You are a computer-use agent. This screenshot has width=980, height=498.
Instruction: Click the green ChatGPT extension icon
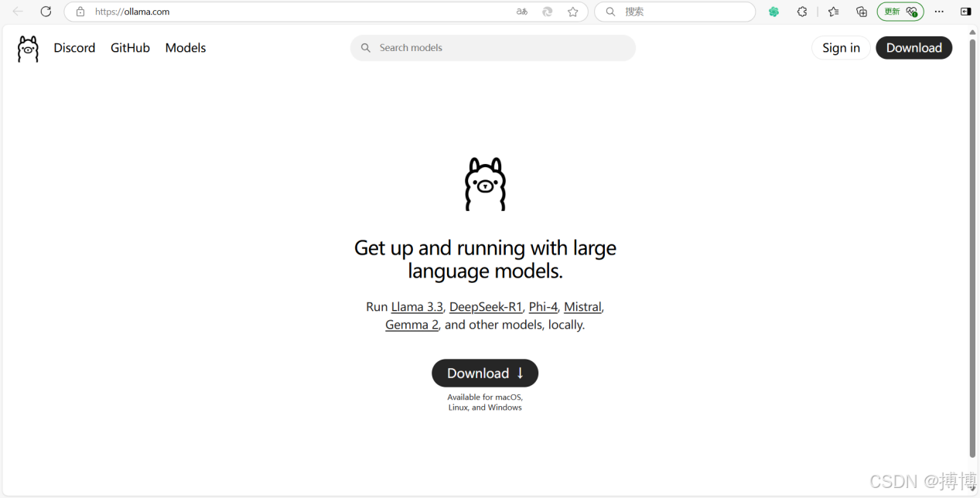(773, 12)
